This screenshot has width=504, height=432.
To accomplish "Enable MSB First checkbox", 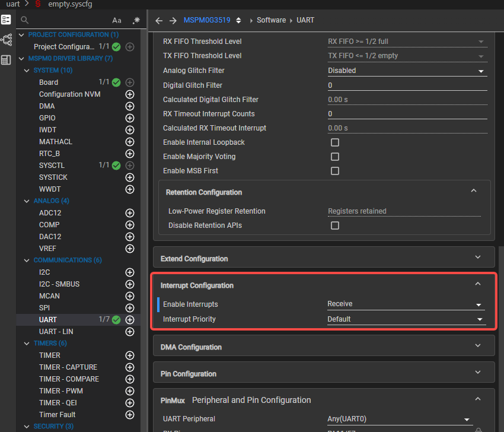I will coord(335,171).
